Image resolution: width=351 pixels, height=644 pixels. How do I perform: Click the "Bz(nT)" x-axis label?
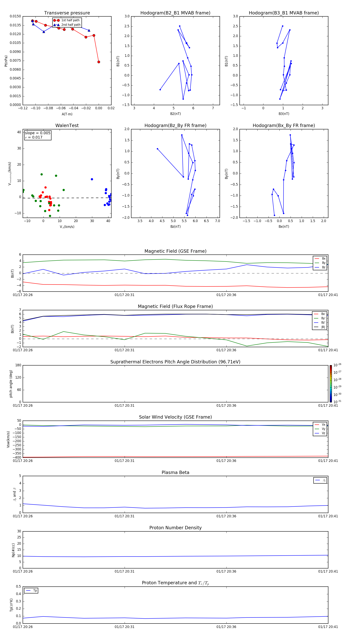click(x=175, y=227)
